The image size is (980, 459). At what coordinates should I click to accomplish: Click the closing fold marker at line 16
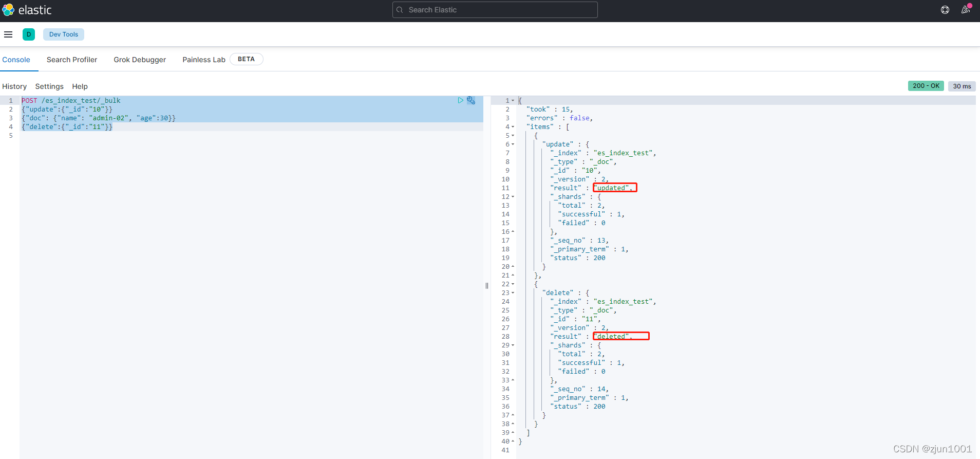513,232
